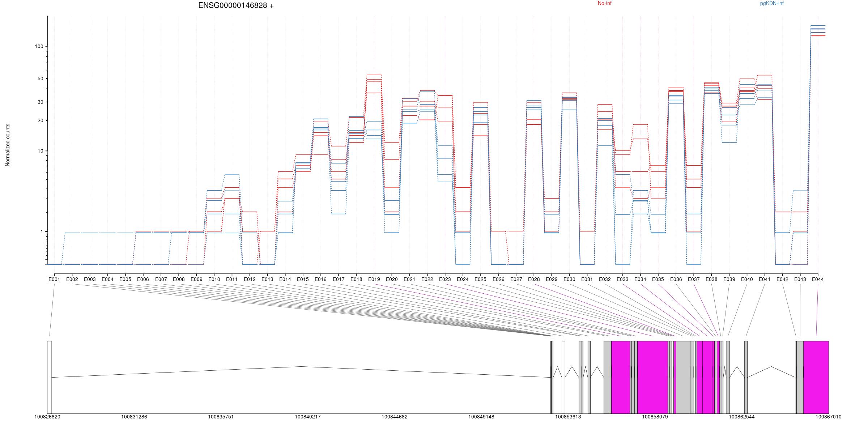Select exon bin label E043
Image resolution: width=868 pixels, height=434 pixels.
[800, 279]
